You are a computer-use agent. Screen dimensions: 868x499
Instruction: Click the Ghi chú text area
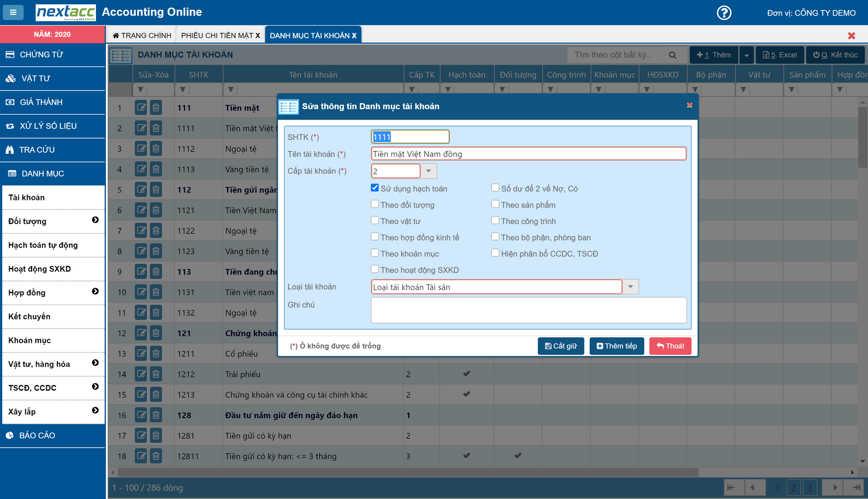(x=528, y=310)
